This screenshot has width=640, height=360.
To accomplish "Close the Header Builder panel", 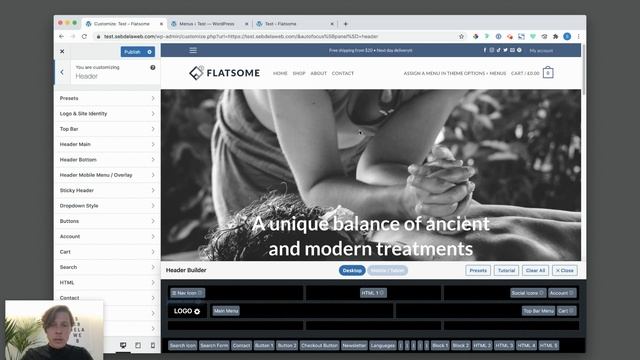I will [564, 270].
